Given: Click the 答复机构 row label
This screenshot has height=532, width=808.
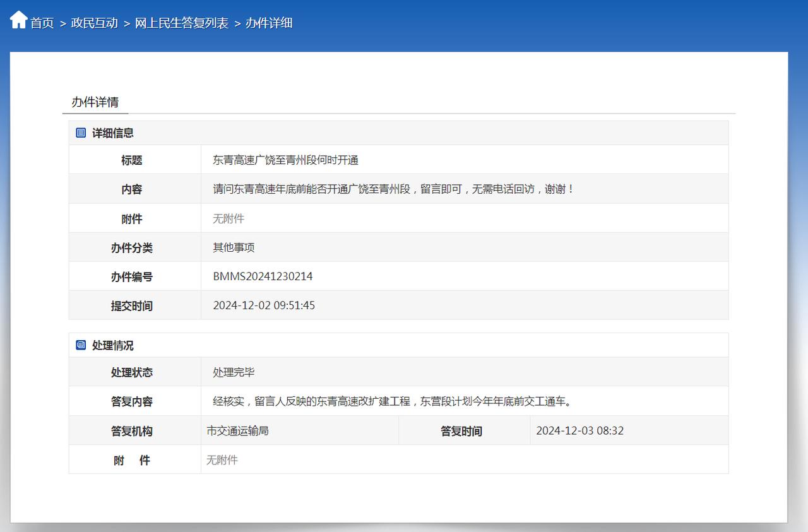Looking at the screenshot, I should 132,431.
